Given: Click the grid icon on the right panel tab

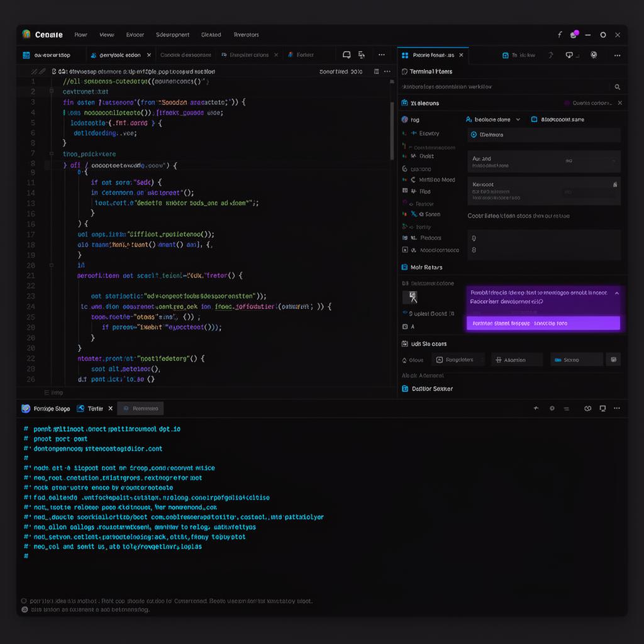Looking at the screenshot, I should coord(405,55).
